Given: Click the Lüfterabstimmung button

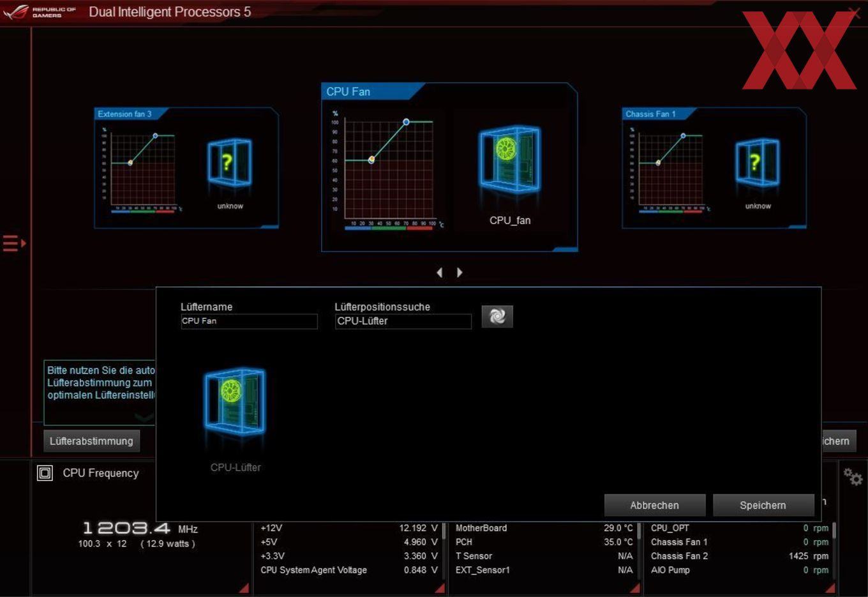Looking at the screenshot, I should pyautogui.click(x=91, y=441).
